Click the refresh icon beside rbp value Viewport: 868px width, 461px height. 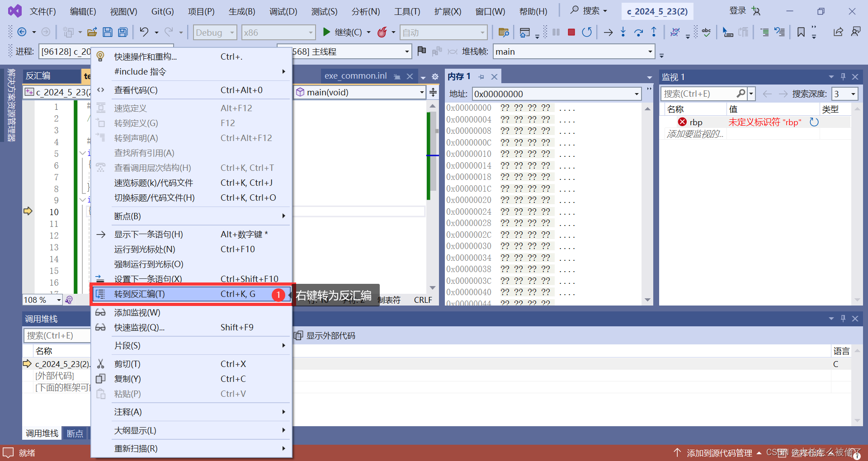814,122
